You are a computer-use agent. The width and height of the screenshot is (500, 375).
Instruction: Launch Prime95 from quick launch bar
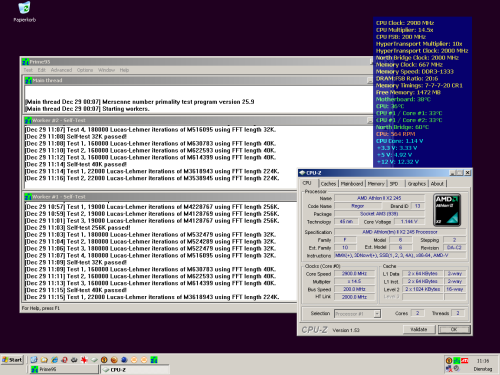[x=154, y=360]
